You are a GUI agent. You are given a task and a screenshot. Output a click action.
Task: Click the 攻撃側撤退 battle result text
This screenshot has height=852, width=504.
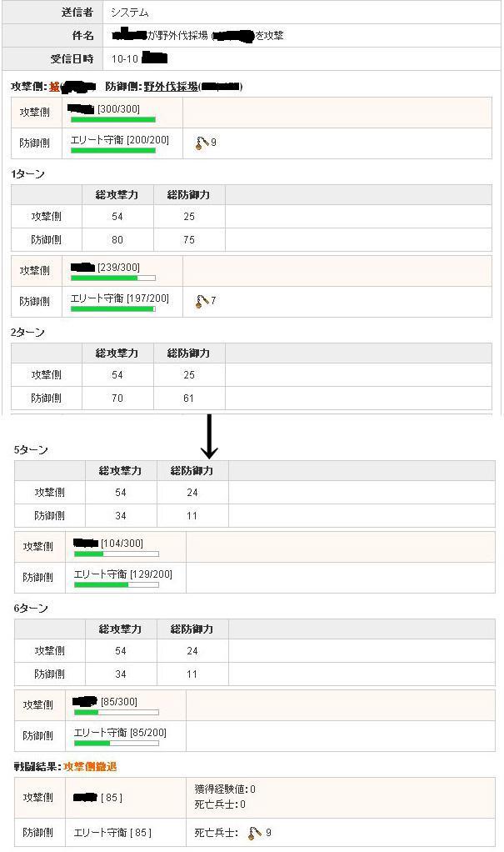[90, 766]
